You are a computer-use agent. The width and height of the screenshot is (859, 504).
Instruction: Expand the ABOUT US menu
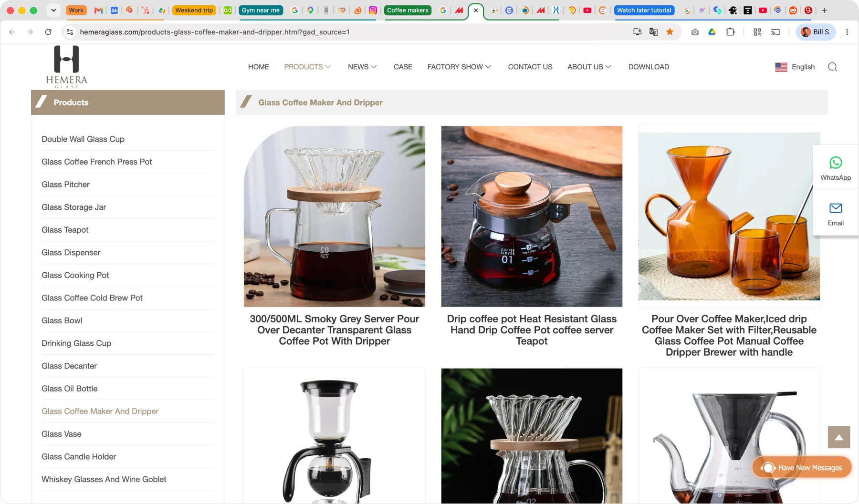coord(589,67)
